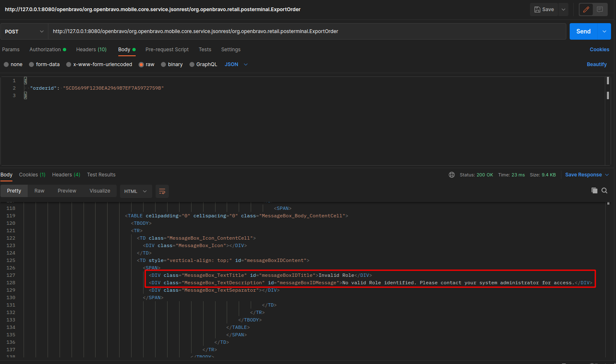Click the network globe icon
This screenshot has height=364, width=616.
pyautogui.click(x=452, y=175)
